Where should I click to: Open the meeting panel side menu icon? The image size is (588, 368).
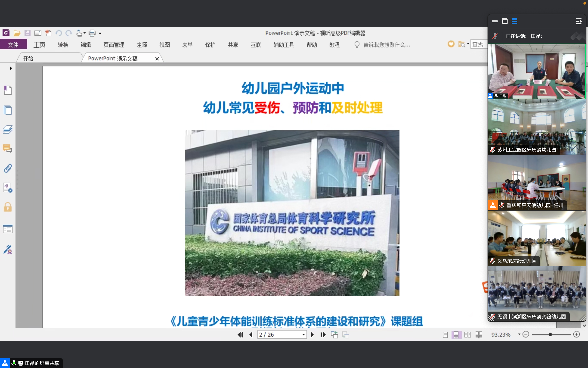[579, 21]
